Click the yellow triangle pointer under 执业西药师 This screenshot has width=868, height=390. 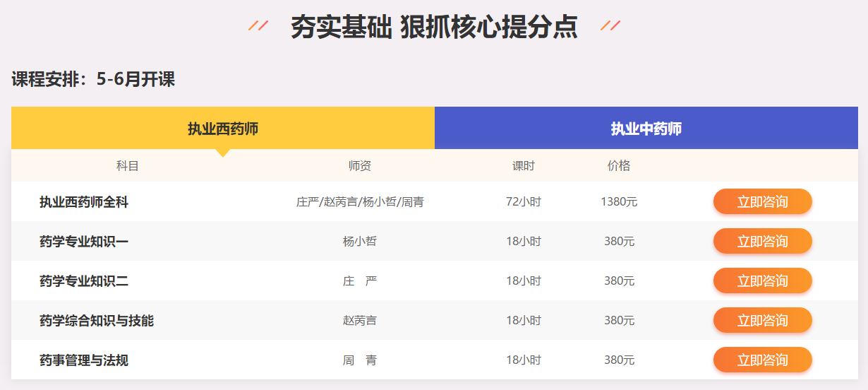click(223, 153)
